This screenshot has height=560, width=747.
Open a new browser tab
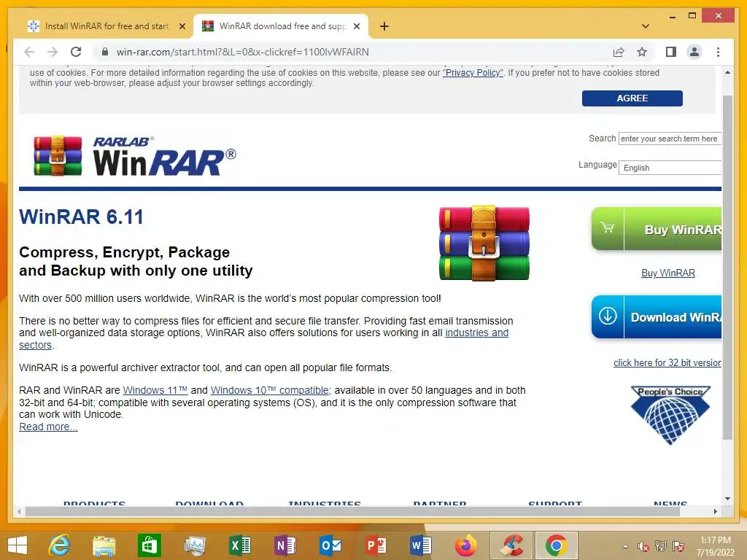click(384, 26)
